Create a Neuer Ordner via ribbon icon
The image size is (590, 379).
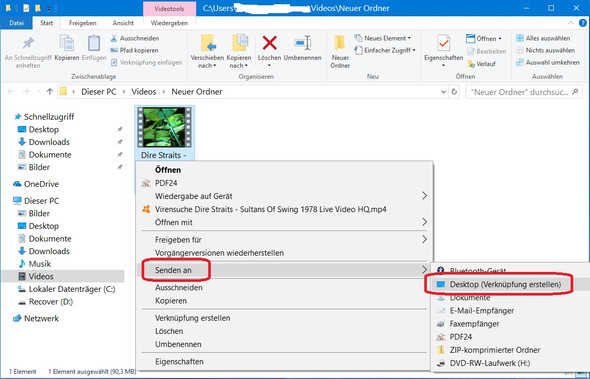point(340,44)
